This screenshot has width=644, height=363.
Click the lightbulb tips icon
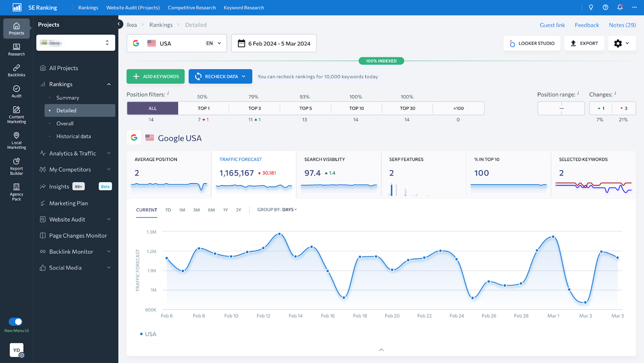pos(591,7)
